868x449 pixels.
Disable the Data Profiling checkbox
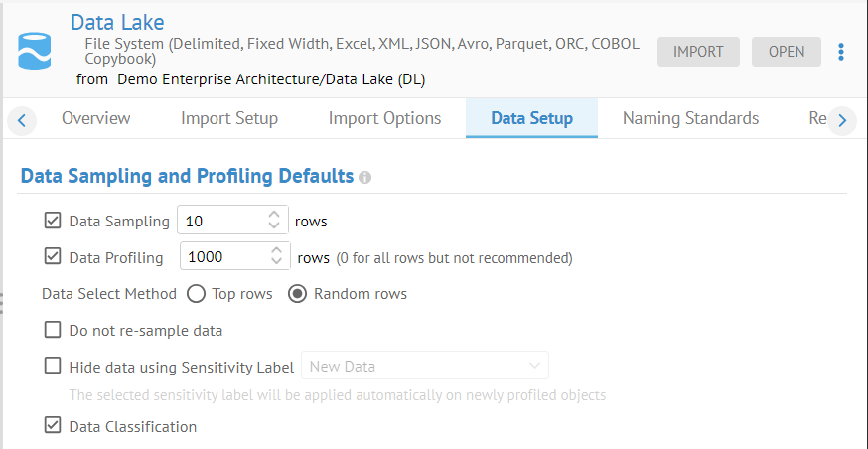pyautogui.click(x=54, y=257)
